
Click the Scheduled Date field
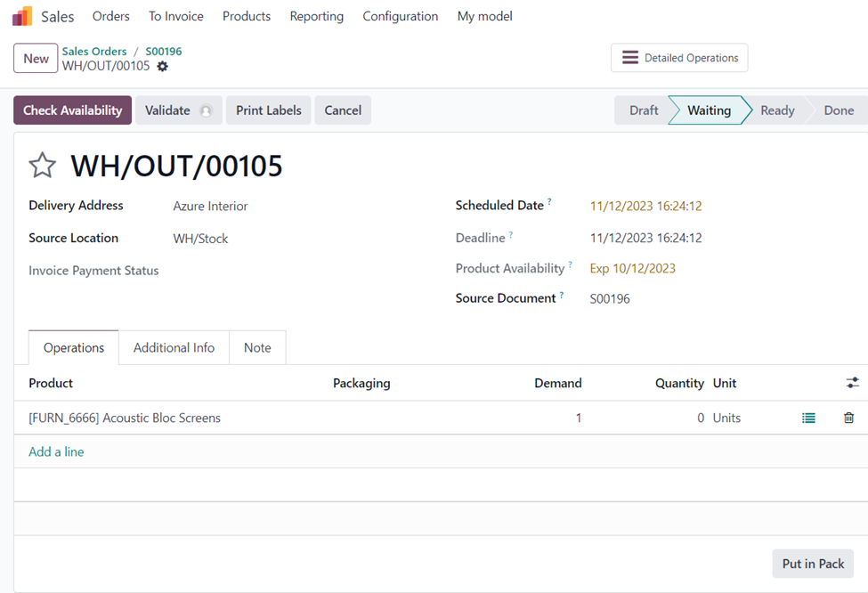[645, 206]
